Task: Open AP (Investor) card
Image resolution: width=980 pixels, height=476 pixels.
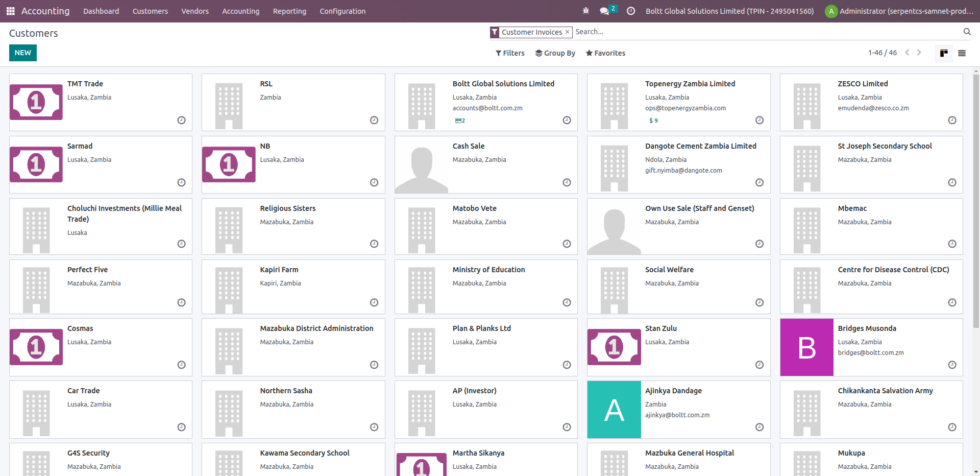Action: pos(486,410)
